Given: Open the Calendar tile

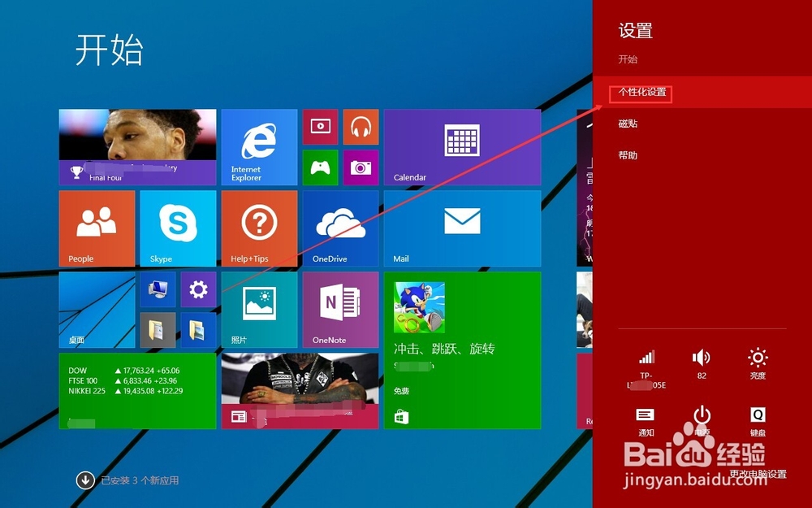Looking at the screenshot, I should click(461, 146).
